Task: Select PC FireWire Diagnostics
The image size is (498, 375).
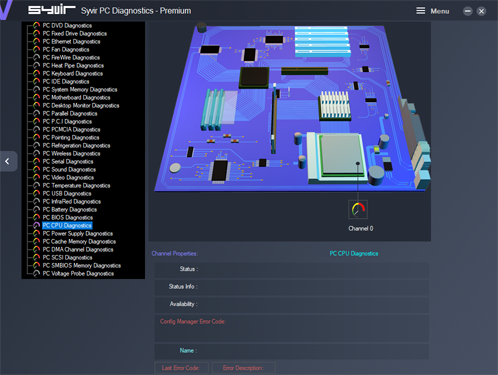Action: click(71, 57)
